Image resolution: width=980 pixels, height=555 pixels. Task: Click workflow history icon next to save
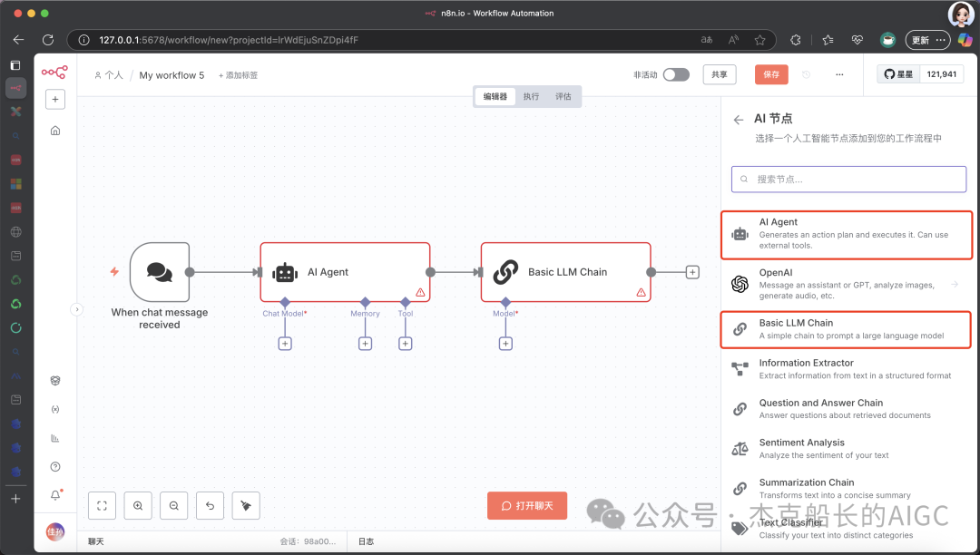[807, 74]
